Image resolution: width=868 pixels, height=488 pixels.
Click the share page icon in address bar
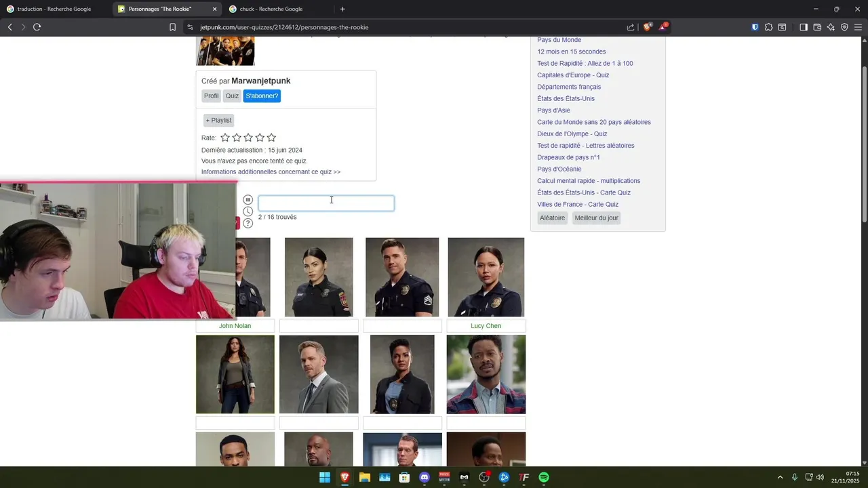pos(631,27)
